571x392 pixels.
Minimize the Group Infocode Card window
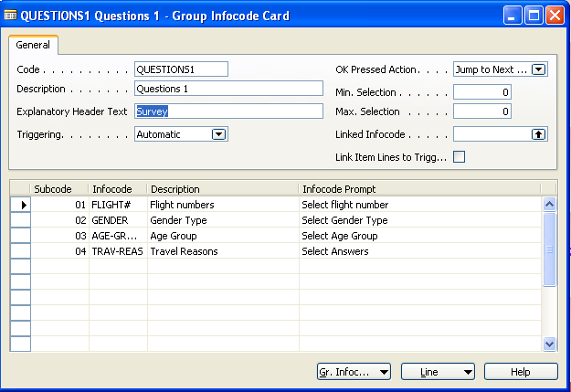(x=513, y=15)
